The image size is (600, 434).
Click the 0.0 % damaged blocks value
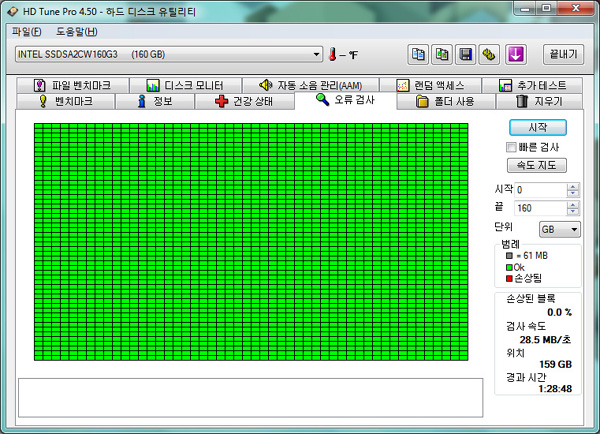tap(559, 312)
